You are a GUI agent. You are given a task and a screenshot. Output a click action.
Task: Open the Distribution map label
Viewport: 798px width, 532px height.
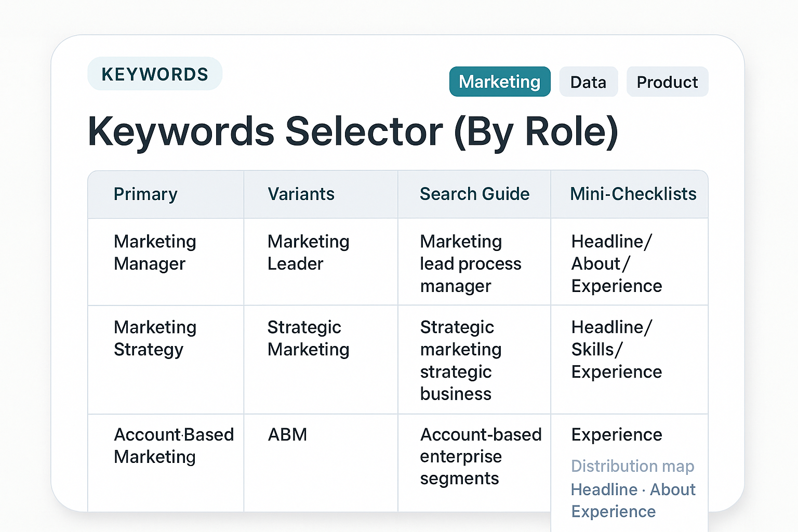click(632, 466)
